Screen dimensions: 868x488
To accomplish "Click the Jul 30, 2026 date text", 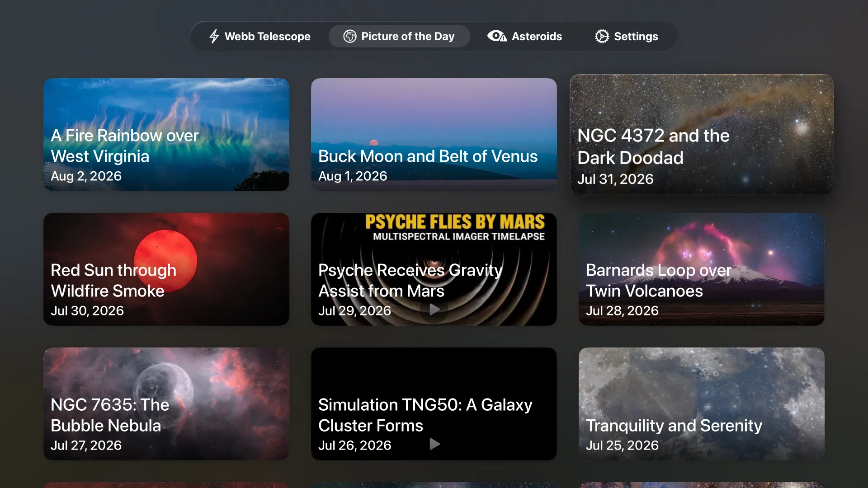I will 87,311.
